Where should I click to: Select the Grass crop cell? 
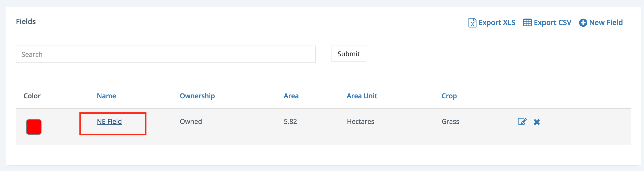(x=450, y=122)
